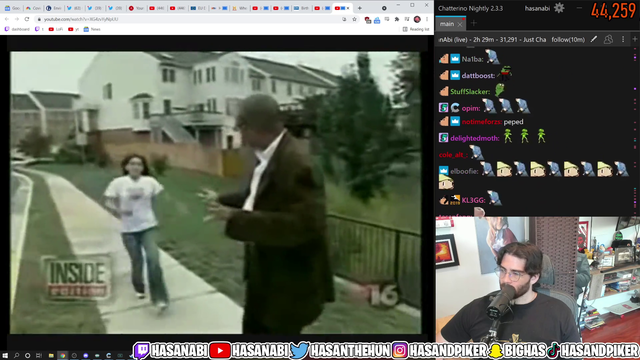Open a new Chrome tab
Viewport: 640px width, 360px height.
[x=360, y=8]
